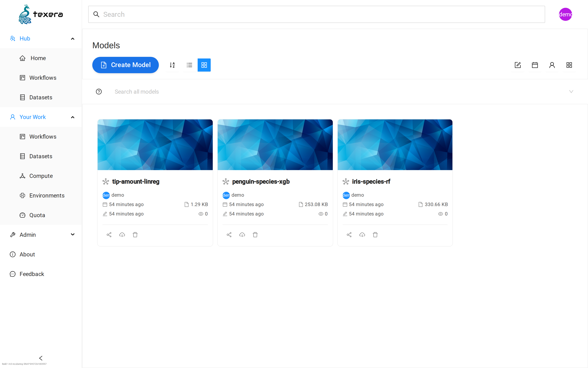588x368 pixels.
Task: Open the Feedback page
Action: (41, 274)
